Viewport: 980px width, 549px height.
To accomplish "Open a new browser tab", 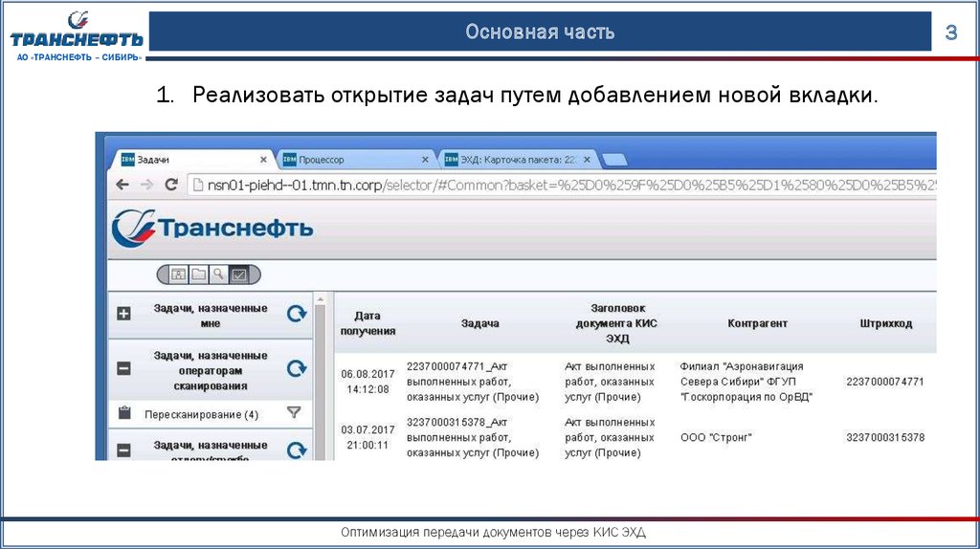I will click(x=615, y=160).
